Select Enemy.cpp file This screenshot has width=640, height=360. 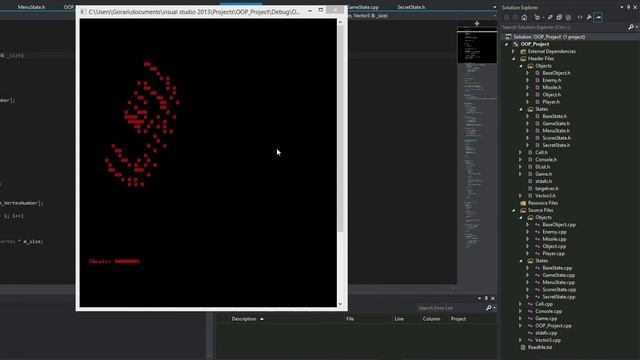pos(554,232)
